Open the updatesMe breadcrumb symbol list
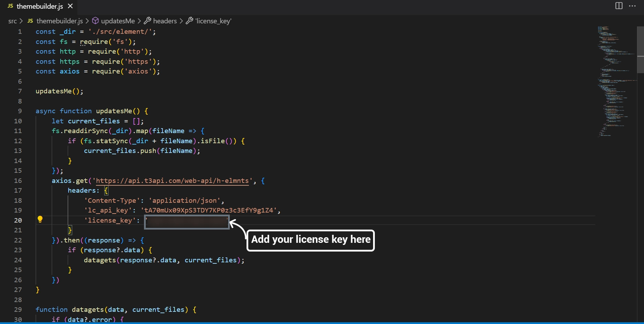Image resolution: width=644 pixels, height=324 pixels. pos(118,21)
